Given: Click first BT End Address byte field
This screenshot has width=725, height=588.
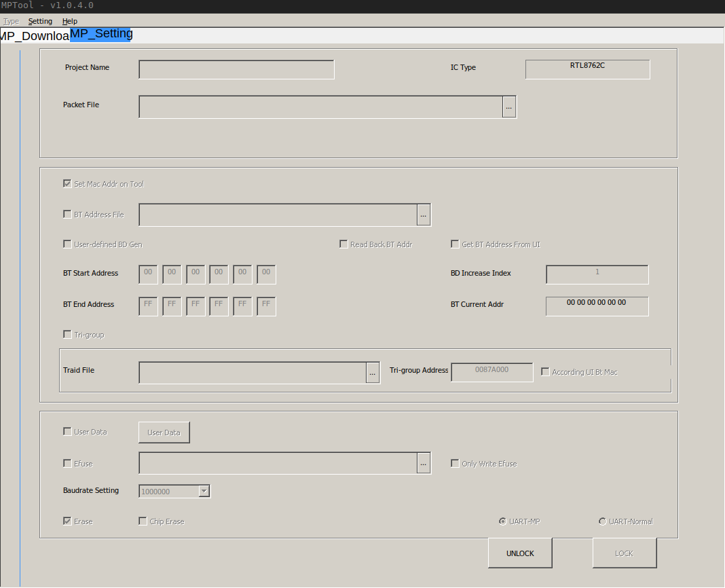Looking at the screenshot, I should click(148, 306).
